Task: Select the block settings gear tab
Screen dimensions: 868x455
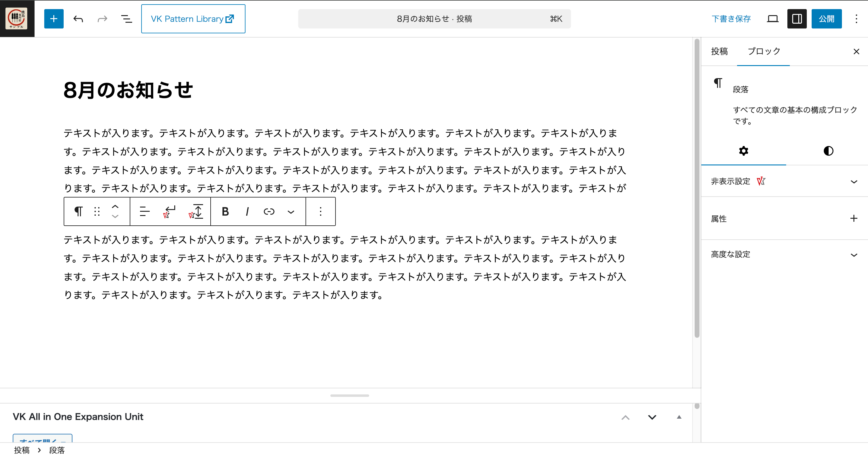Action: tap(743, 151)
